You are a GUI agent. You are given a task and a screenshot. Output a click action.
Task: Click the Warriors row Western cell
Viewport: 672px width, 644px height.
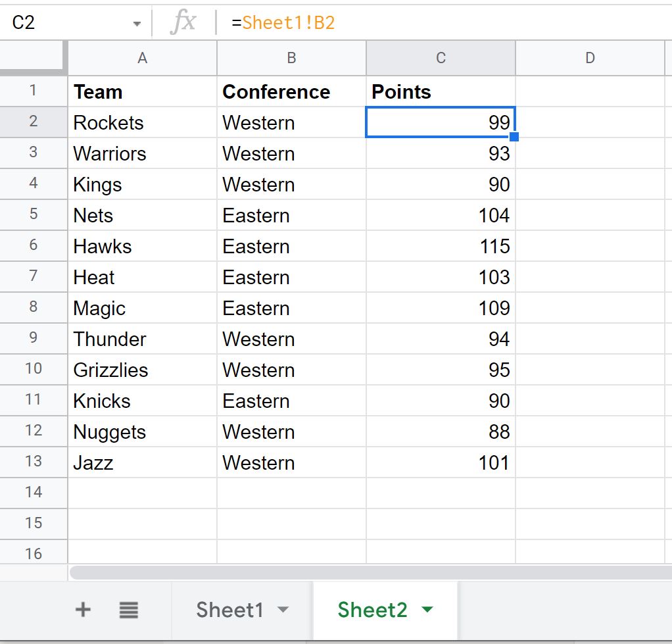click(291, 153)
